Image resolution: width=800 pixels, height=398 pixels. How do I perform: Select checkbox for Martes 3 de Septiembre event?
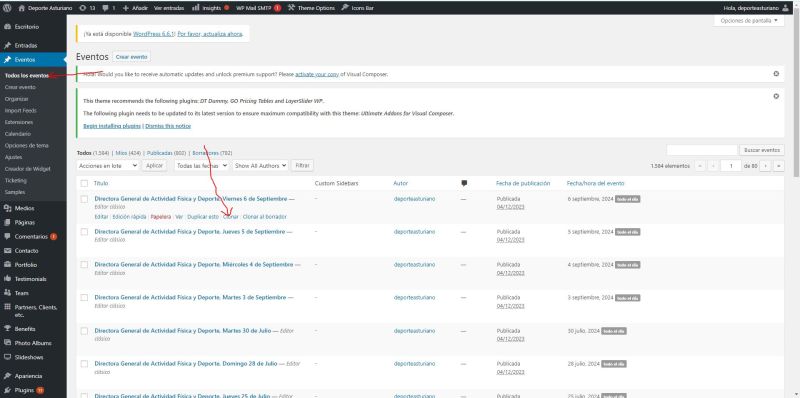click(84, 297)
